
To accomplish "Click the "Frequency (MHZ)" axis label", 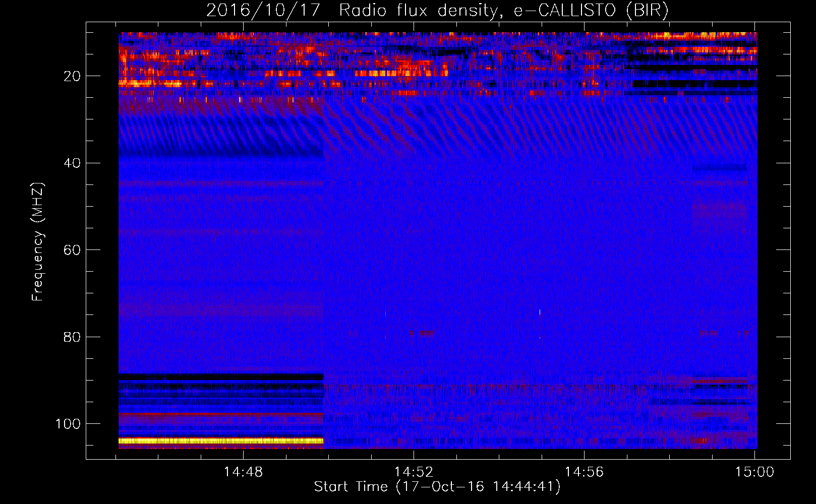I will pos(37,242).
